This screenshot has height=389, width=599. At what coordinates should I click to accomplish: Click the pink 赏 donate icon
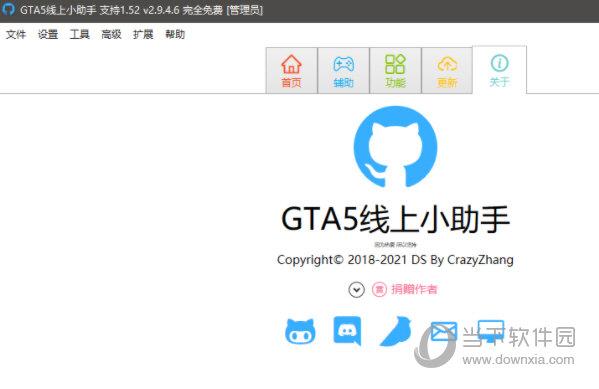pyautogui.click(x=379, y=290)
